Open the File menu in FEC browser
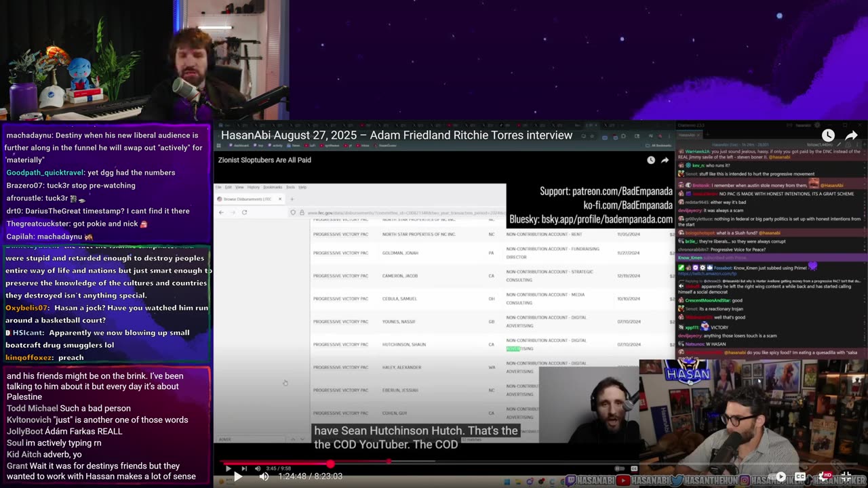Viewport: 868px width, 488px height. 218,187
